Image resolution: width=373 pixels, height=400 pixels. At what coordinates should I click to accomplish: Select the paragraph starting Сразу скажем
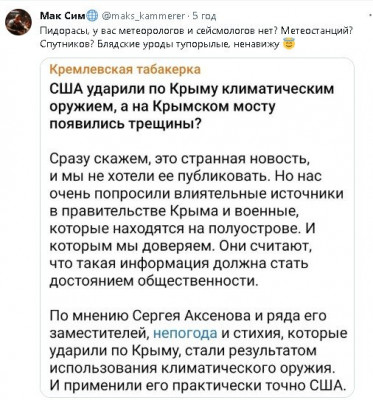pyautogui.click(x=196, y=220)
